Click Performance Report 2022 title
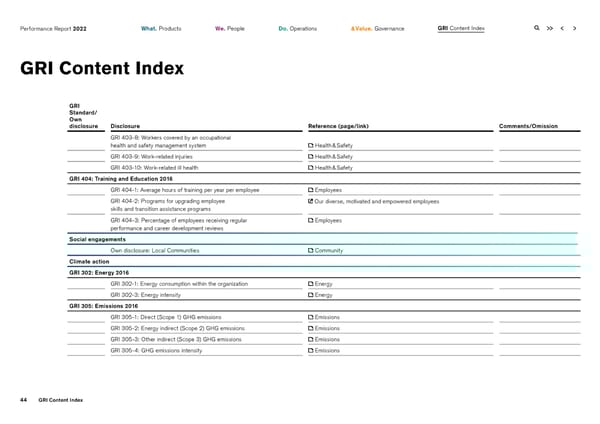The height and width of the screenshot is (424, 600). (x=53, y=29)
